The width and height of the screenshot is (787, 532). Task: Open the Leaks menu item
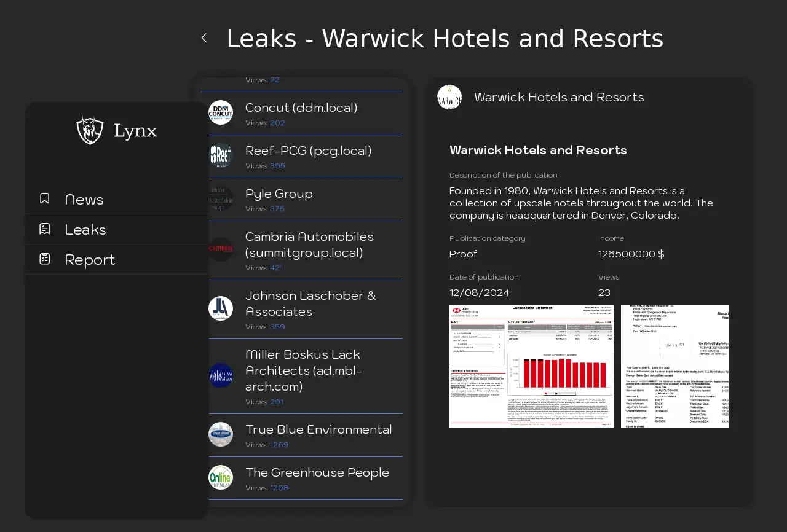[x=85, y=230]
